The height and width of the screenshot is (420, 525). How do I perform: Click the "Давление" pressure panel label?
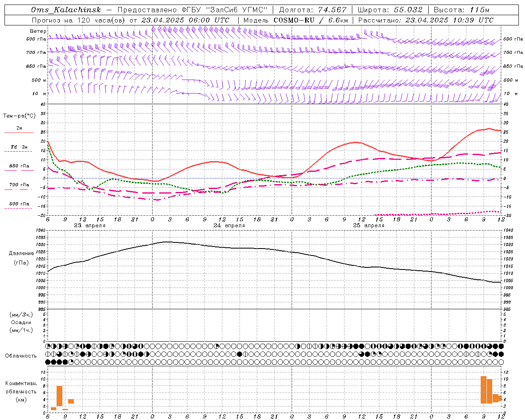pos(21,253)
